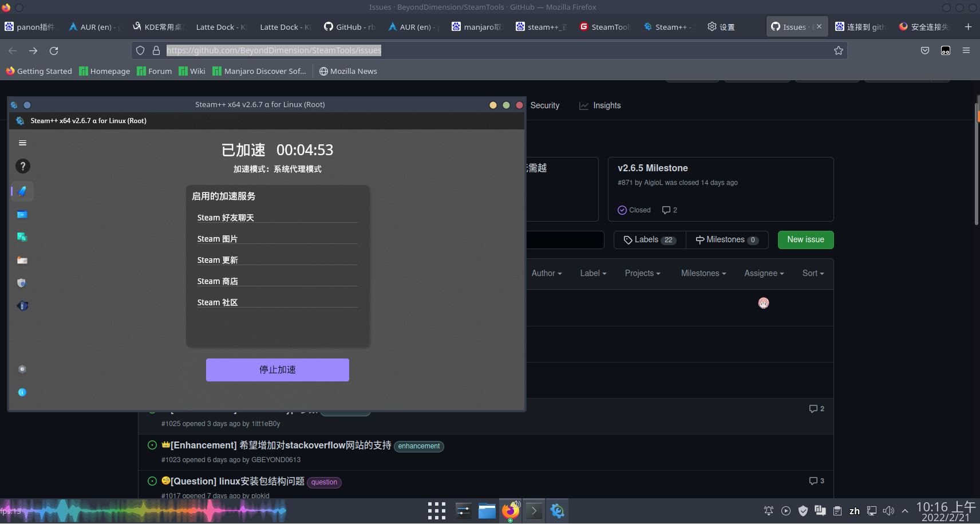Open the v2.6.5 Milestone link
Viewport: 980px width, 524px height.
pyautogui.click(x=653, y=168)
